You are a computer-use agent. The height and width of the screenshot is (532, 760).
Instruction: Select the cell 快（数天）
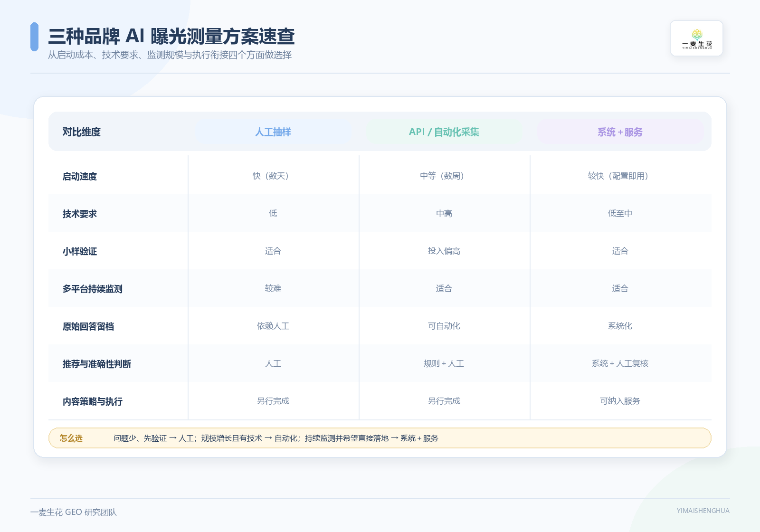(273, 176)
